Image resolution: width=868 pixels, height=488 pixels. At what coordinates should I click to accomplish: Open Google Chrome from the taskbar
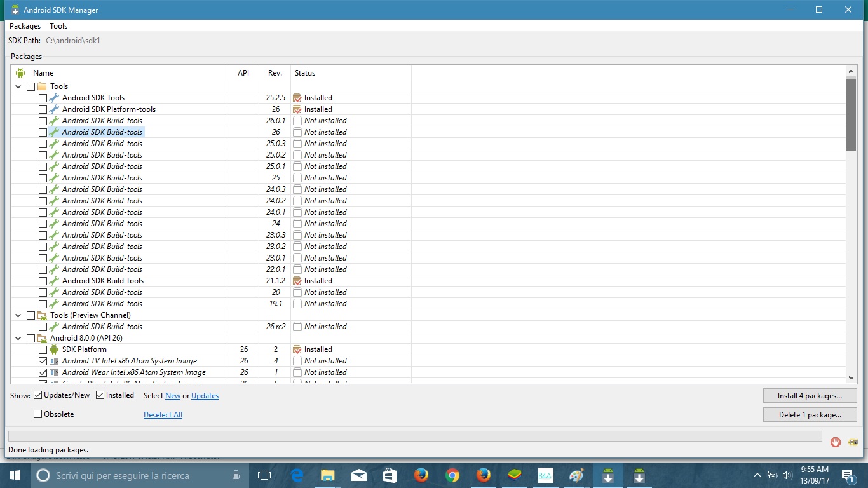click(x=452, y=475)
